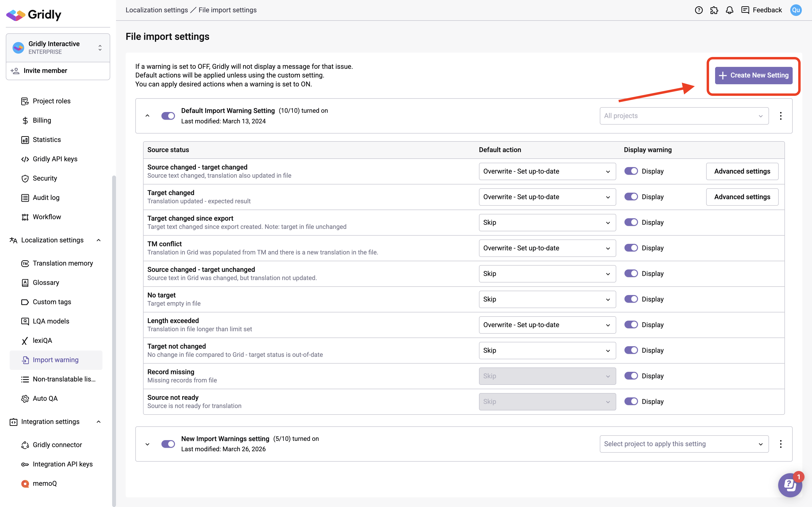
Task: Open three-dot menu for Default Import Warning Setting
Action: 780,116
